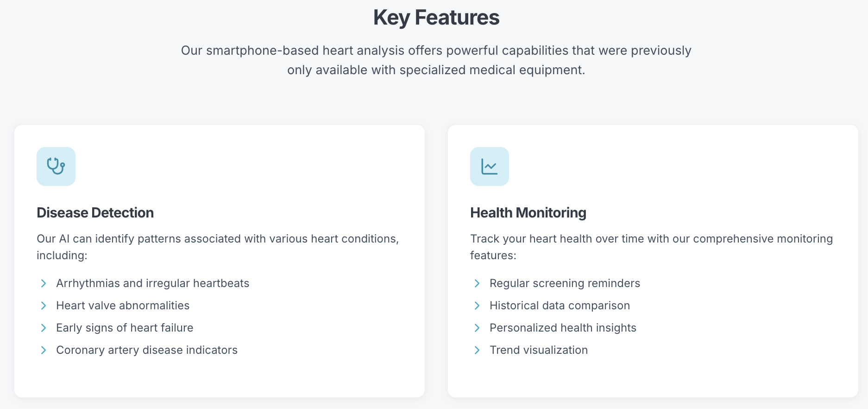Click chevron next to Historical data comparison

(x=477, y=306)
